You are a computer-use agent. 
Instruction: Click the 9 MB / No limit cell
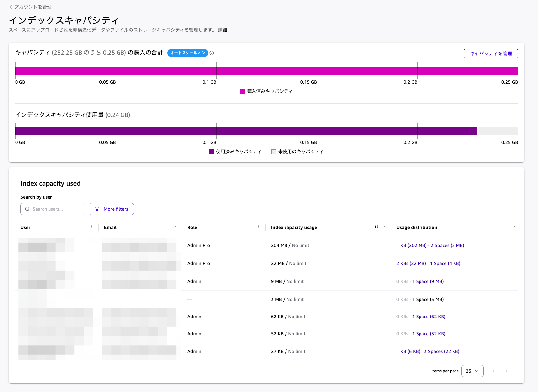click(287, 281)
